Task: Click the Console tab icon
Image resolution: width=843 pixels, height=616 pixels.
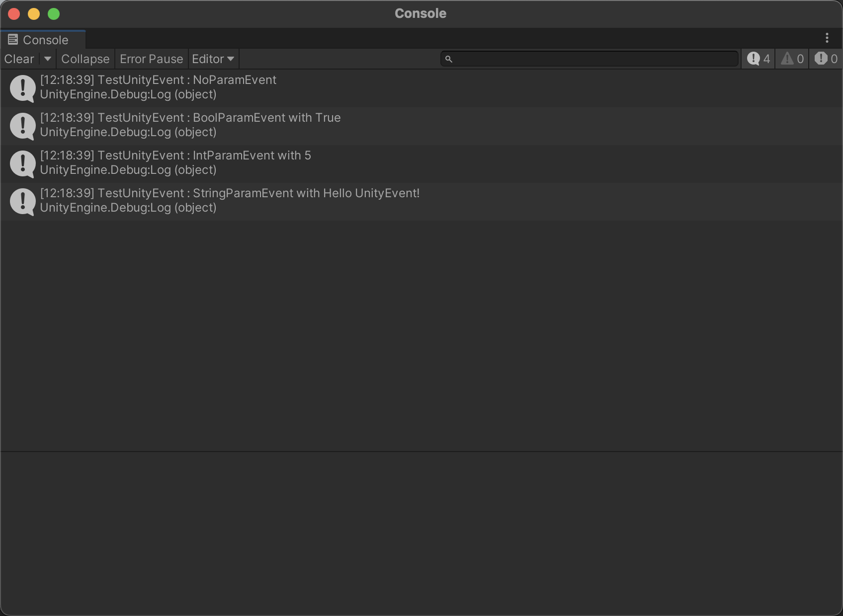Action: pyautogui.click(x=13, y=40)
